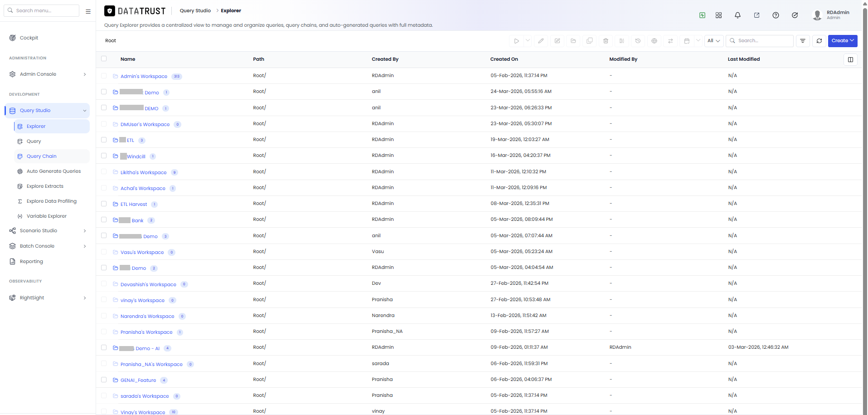Open the Create dropdown button
868x415 pixels.
[843, 41]
